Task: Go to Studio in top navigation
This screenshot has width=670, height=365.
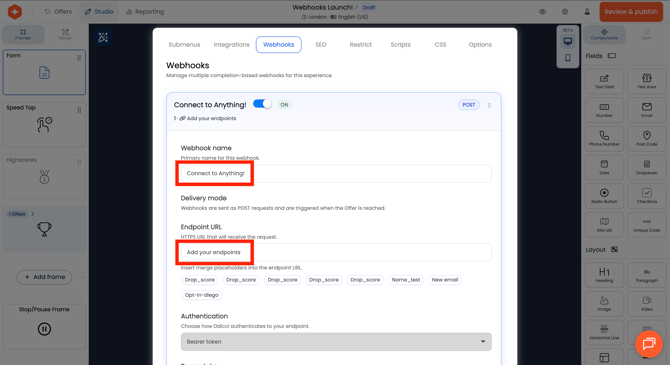Action: tap(99, 12)
